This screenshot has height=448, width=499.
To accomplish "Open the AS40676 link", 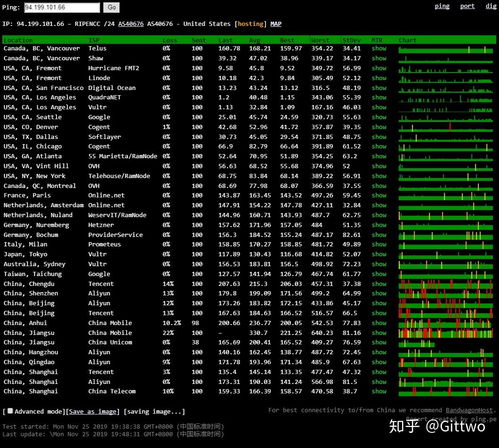I will click(131, 24).
